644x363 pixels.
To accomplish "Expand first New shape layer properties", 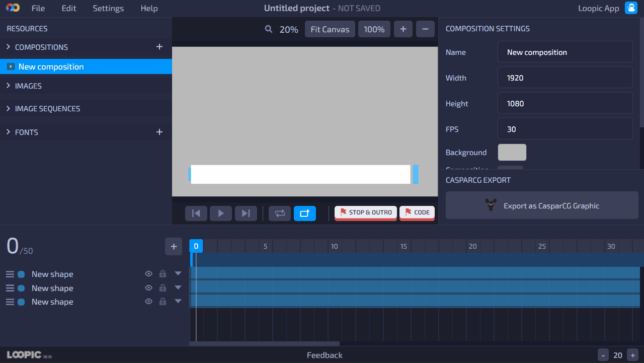I will [x=178, y=273].
